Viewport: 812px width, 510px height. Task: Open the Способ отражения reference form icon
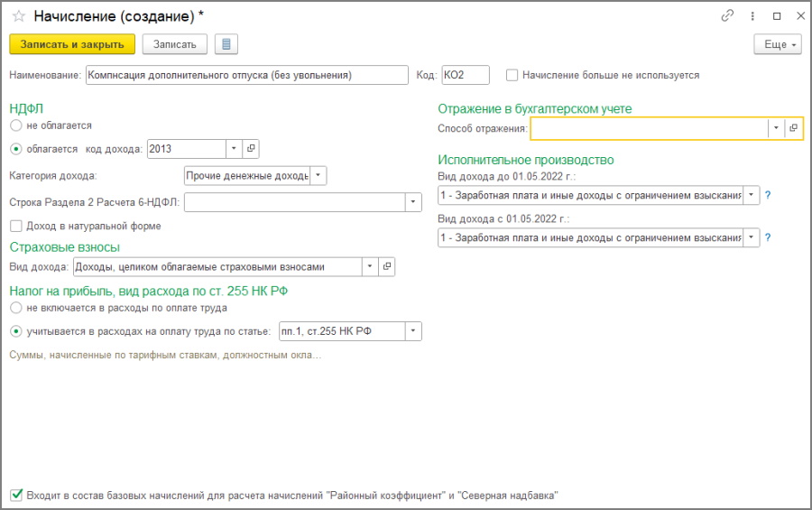coord(793,128)
